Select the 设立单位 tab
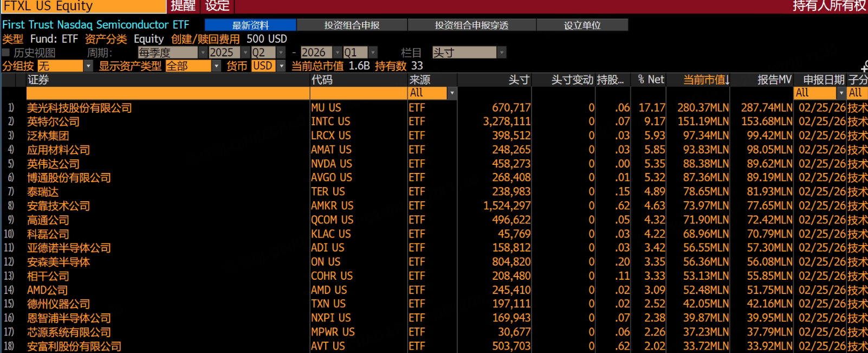 click(x=582, y=25)
